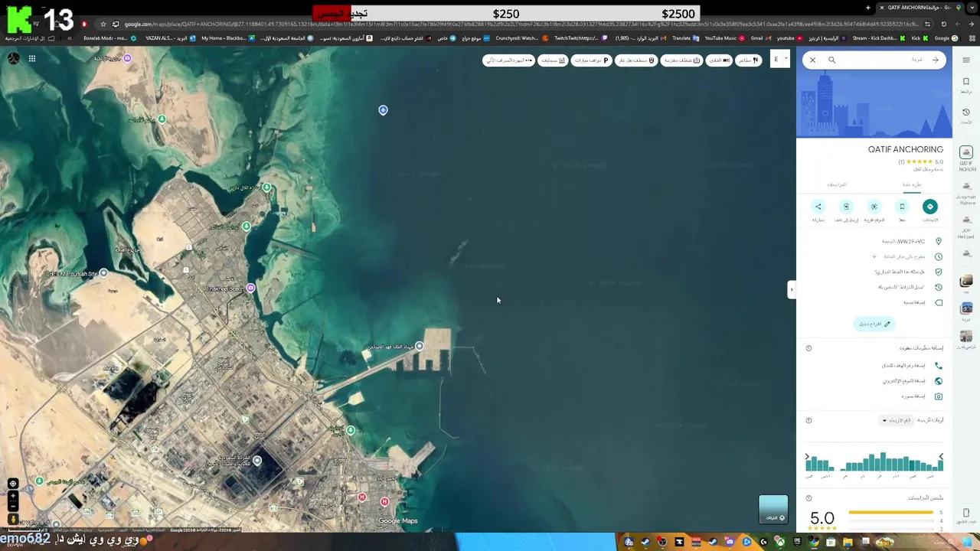Click the Pegman street view icon
This screenshot has height=551, width=980.
13,519
